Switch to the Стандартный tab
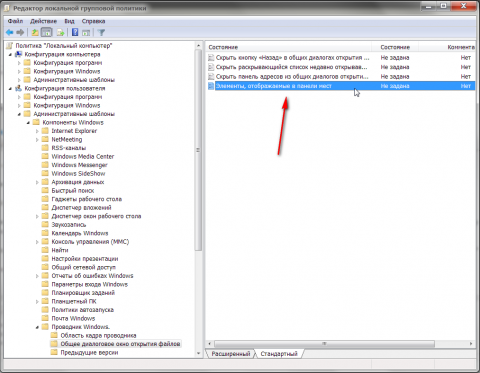The height and width of the screenshot is (373, 480). point(279,354)
